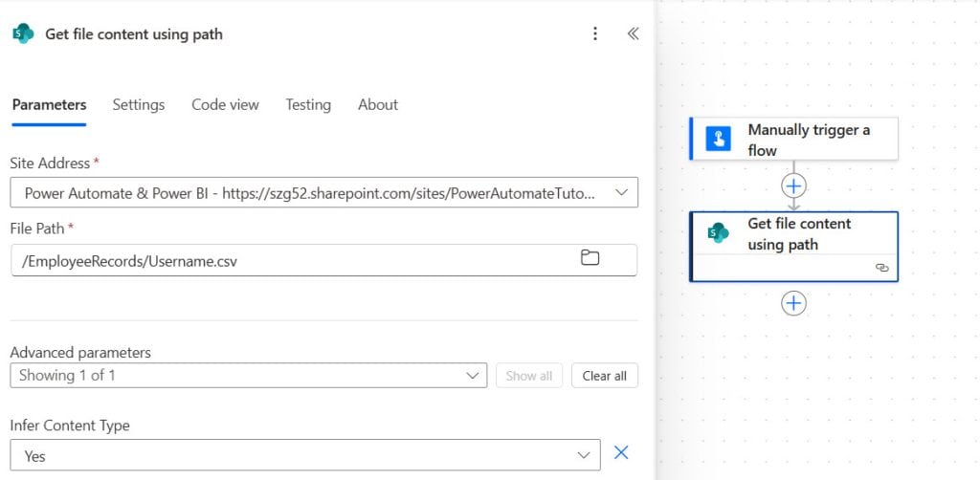Click the manual trigger hand icon
Image resolution: width=980 pixels, height=480 pixels.
tap(718, 138)
